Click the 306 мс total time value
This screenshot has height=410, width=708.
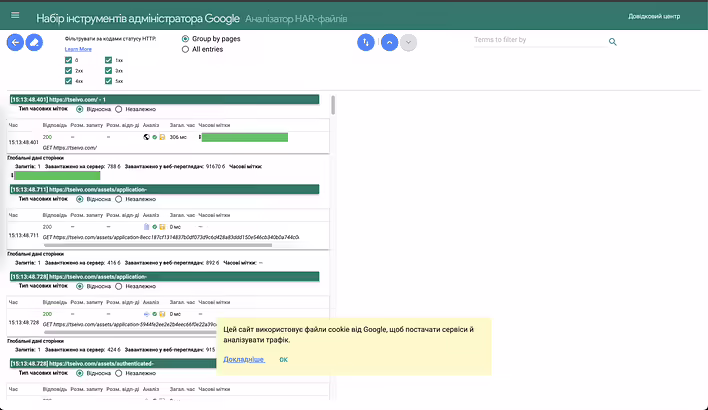click(x=178, y=137)
